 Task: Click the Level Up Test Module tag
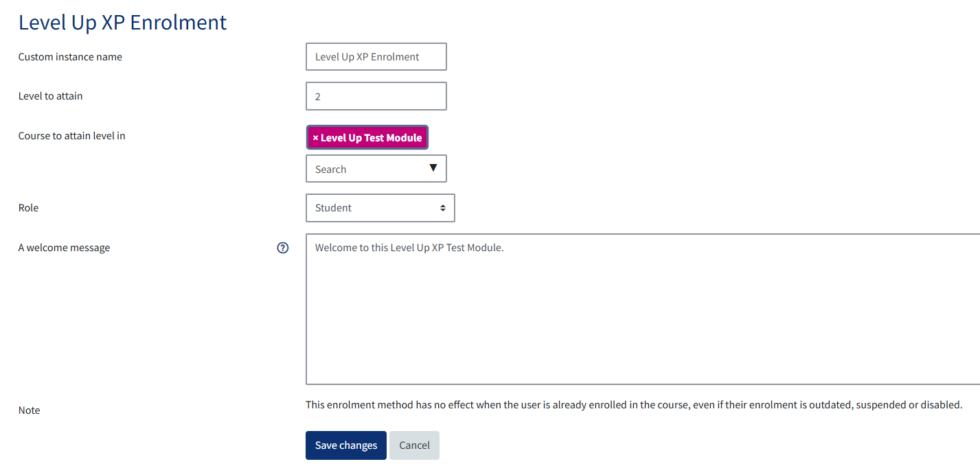click(367, 137)
